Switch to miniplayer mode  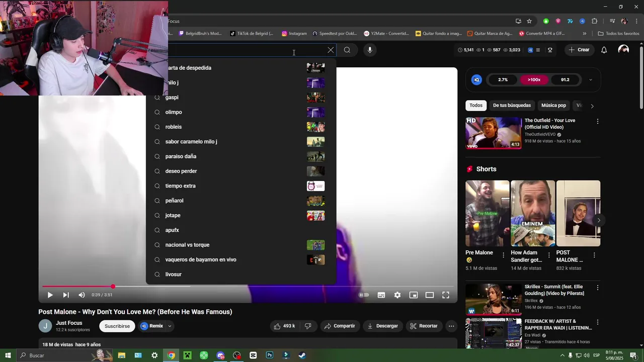point(414,295)
